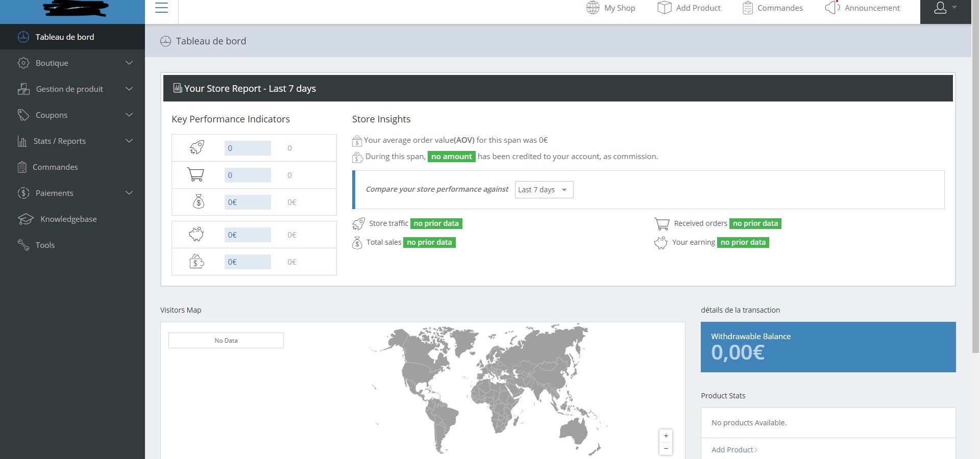Image resolution: width=980 pixels, height=459 pixels.
Task: Click the Coupons tag icon
Action: 23,115
